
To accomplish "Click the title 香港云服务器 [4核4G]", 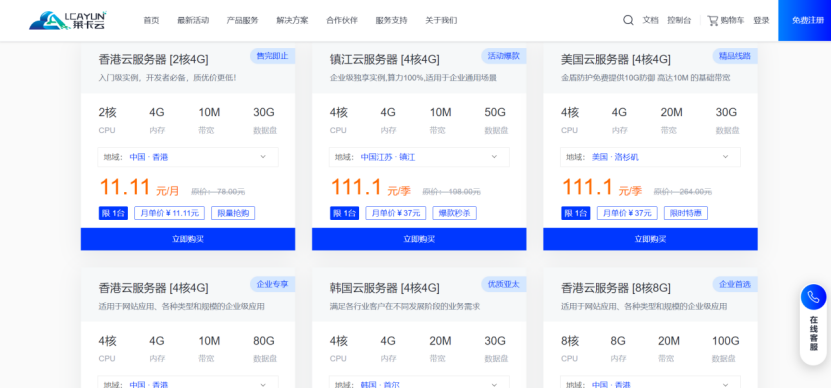I will pos(154,288).
